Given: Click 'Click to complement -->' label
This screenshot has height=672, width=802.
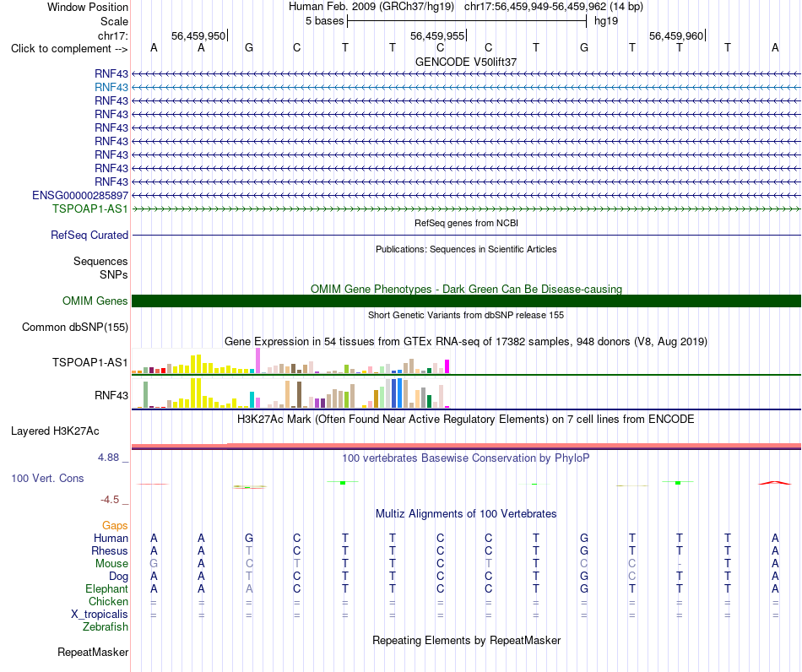Looking at the screenshot, I should pos(69,49).
